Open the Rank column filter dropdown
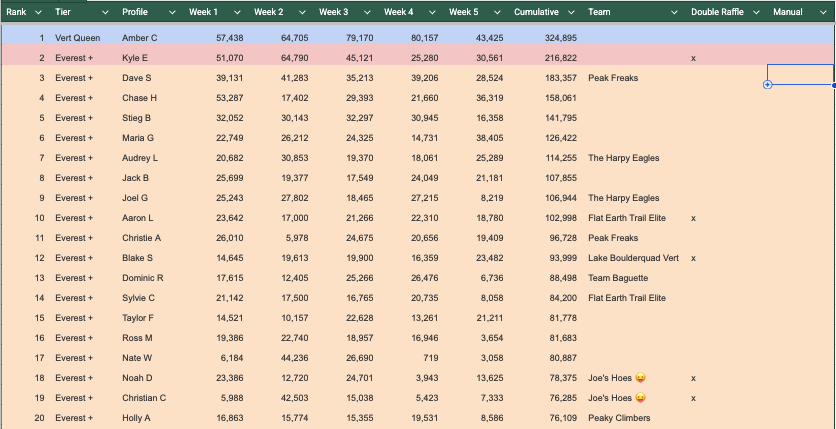 (38, 12)
